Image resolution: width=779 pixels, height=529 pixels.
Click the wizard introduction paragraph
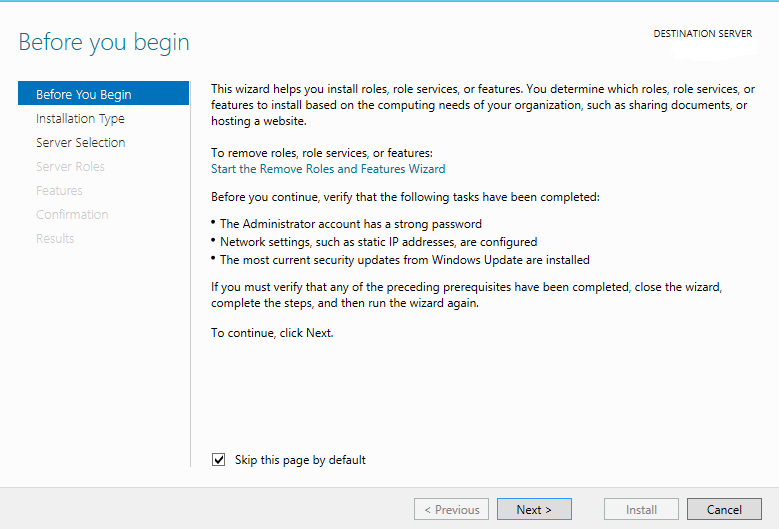click(x=482, y=105)
